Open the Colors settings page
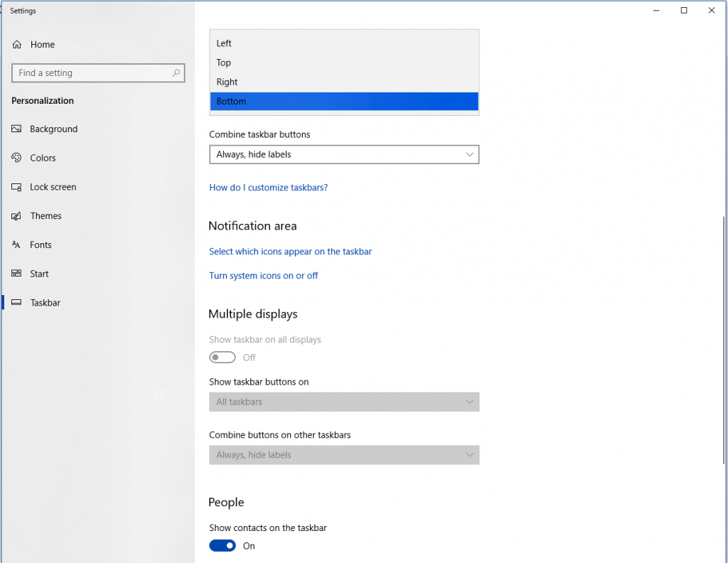 point(43,158)
